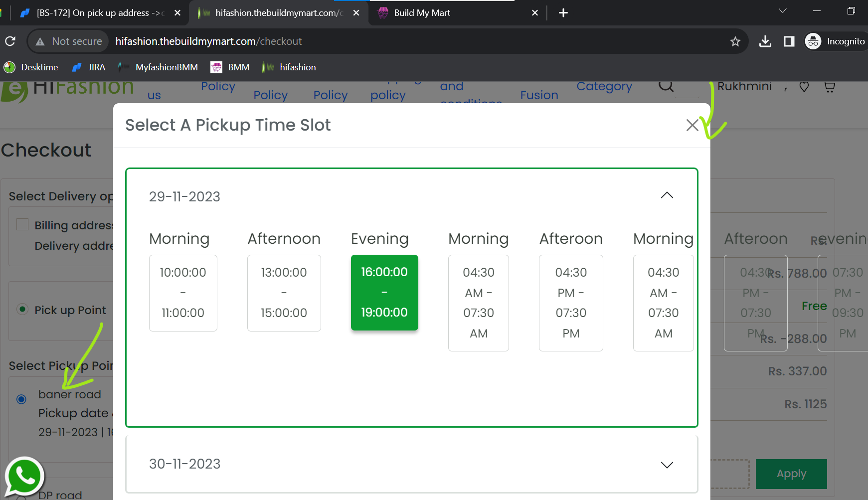Image resolution: width=868 pixels, height=500 pixels.
Task: Open the hifashion bookmark
Action: 289,67
